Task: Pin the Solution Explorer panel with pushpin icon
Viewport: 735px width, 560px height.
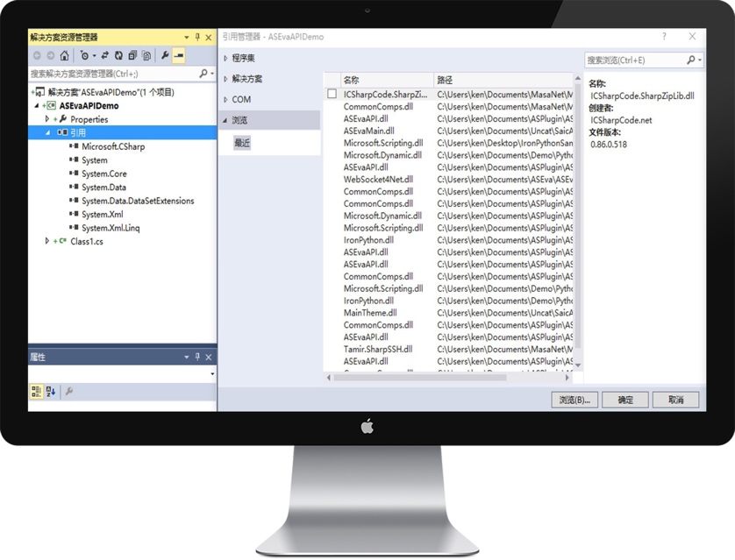Action: coord(197,38)
